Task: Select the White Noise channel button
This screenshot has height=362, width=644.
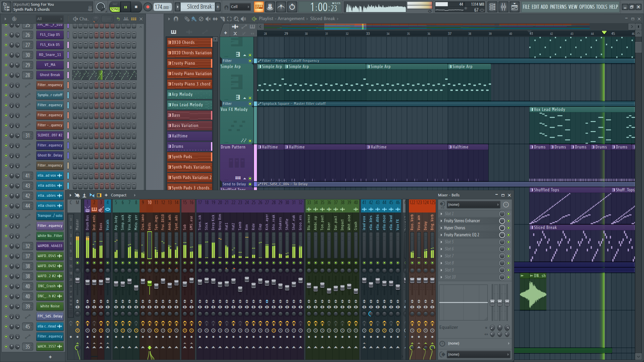Action: [50, 306]
